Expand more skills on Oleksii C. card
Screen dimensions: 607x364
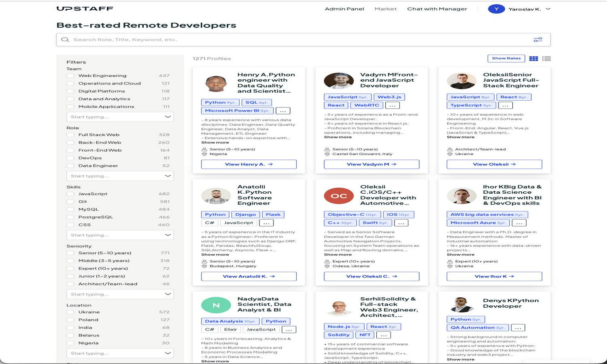click(401, 223)
